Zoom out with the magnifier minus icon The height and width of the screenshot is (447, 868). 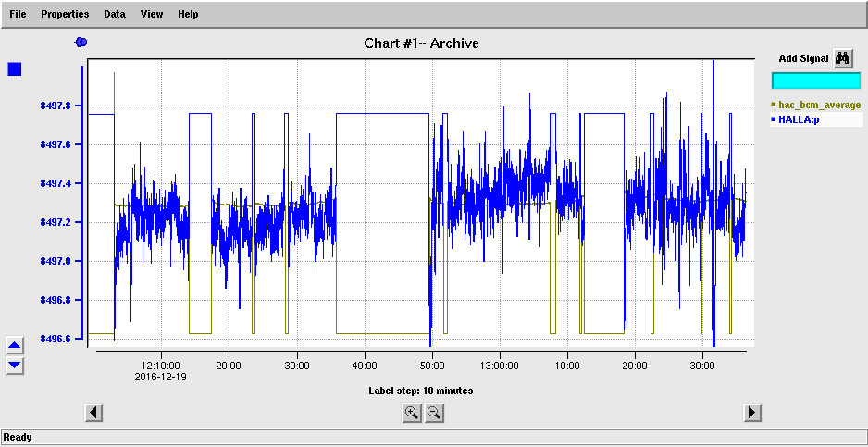[435, 413]
